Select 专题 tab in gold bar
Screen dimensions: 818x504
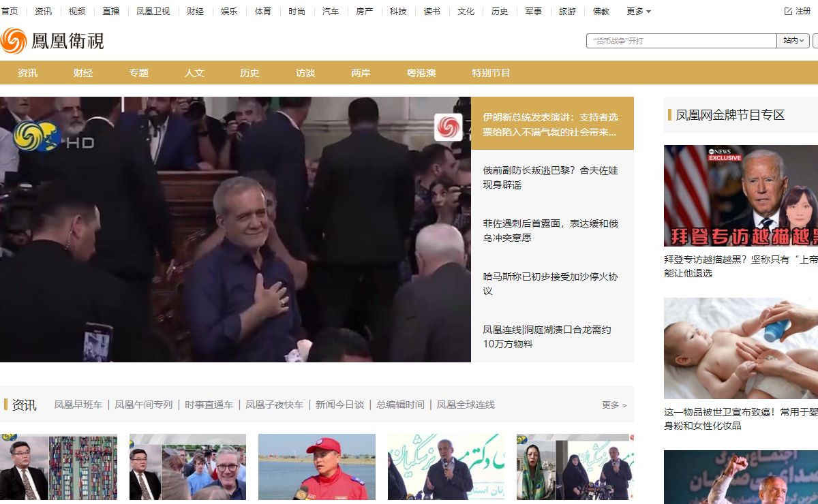139,73
